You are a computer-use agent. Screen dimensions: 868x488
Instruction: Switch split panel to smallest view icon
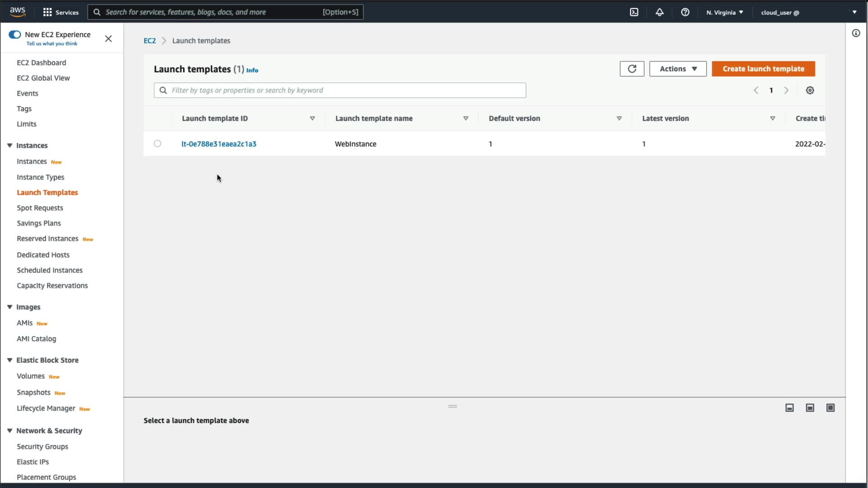(x=789, y=408)
